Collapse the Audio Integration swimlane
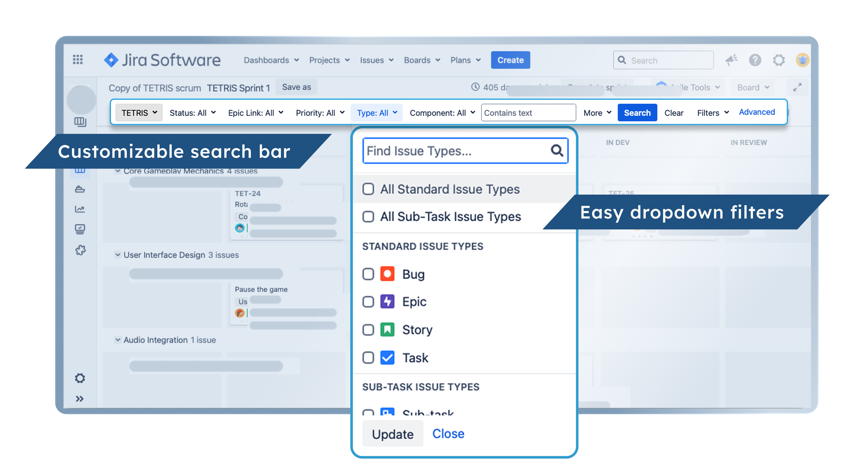868x471 pixels. (117, 340)
